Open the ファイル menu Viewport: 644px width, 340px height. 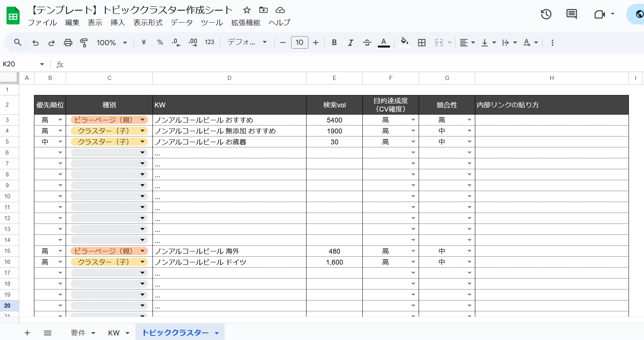pos(42,23)
